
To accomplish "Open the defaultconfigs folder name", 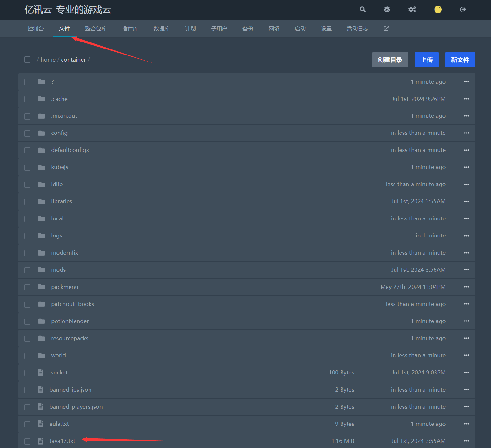I will click(70, 150).
